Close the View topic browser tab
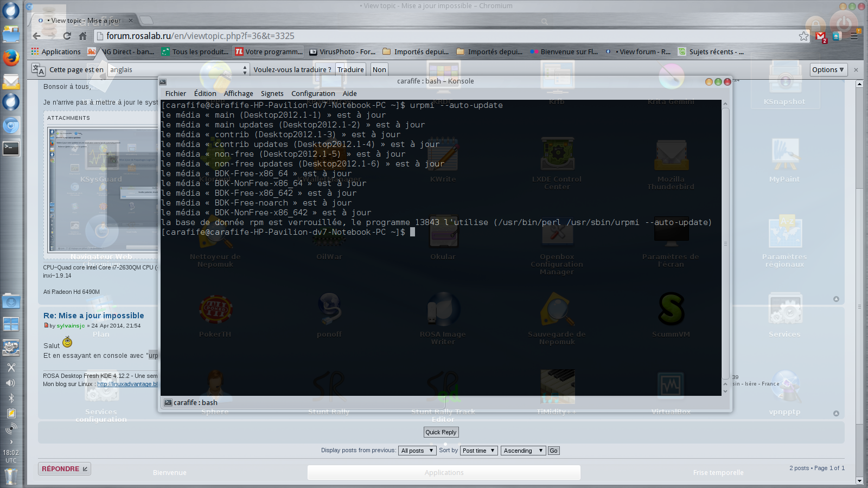Screen dimensions: 868x488 click(x=131, y=21)
